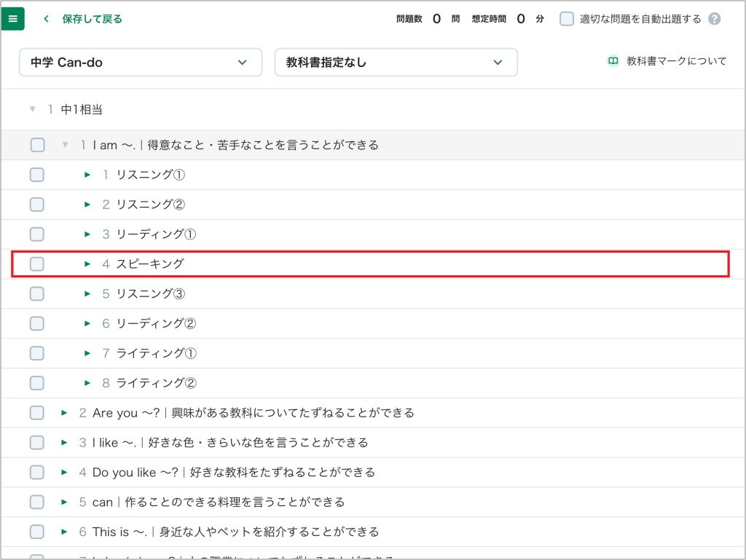Check the リスニング② checkbox
The image size is (746, 560).
coord(37,205)
